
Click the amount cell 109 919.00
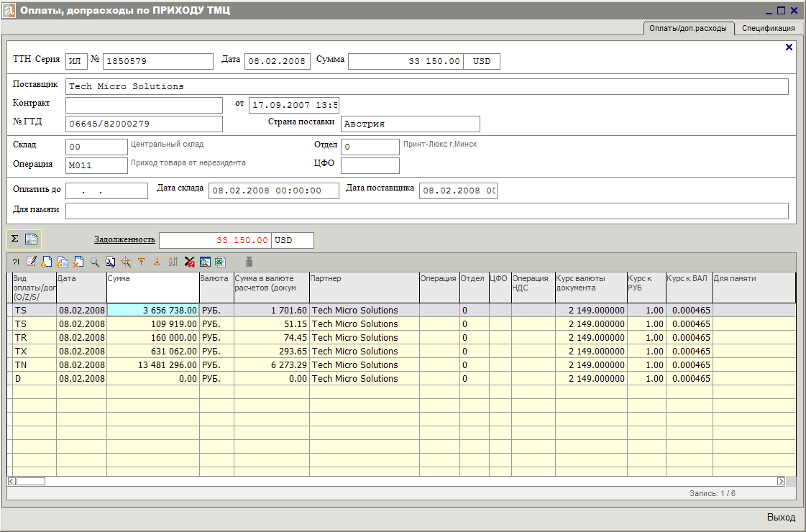[x=153, y=324]
